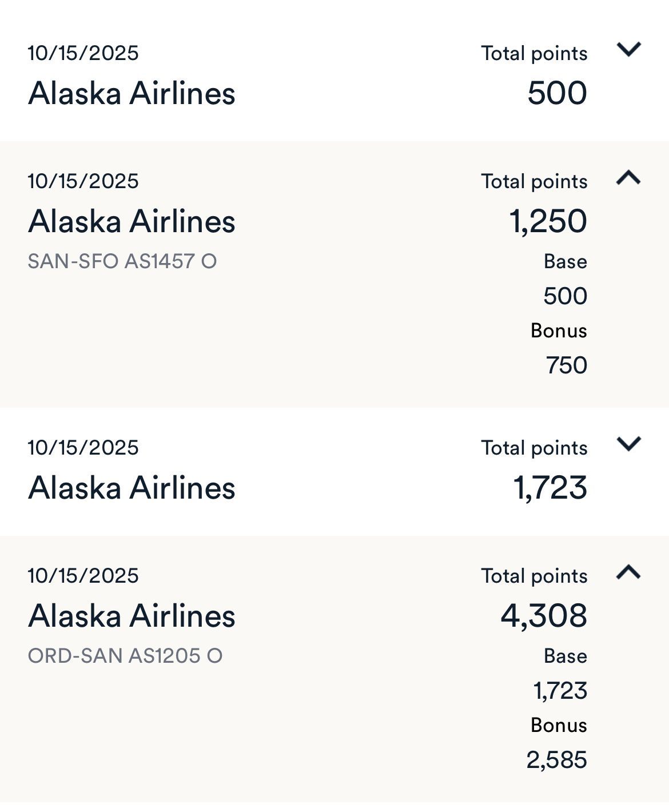
Task: Click the Base 1,723 value in ORD-SAN entry
Action: (560, 691)
